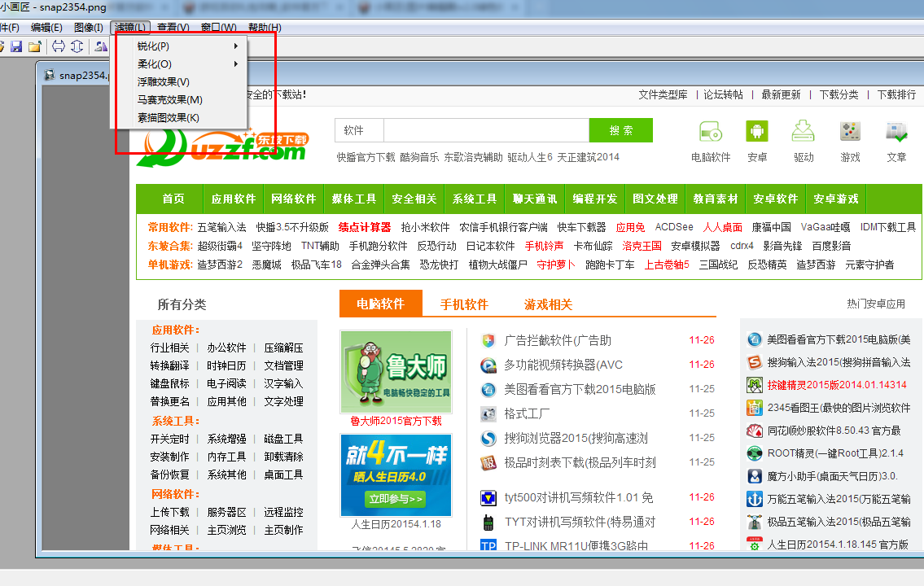Click the Sogou icon beside 搜狗浏览器2015

(x=488, y=438)
